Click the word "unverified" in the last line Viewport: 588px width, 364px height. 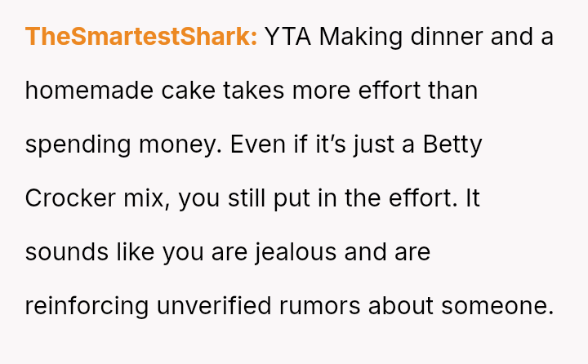[218, 306]
